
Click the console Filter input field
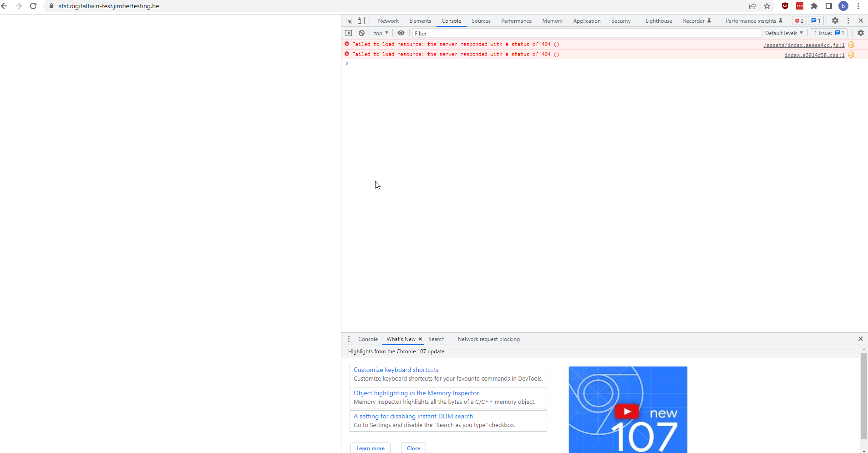[x=501, y=33]
